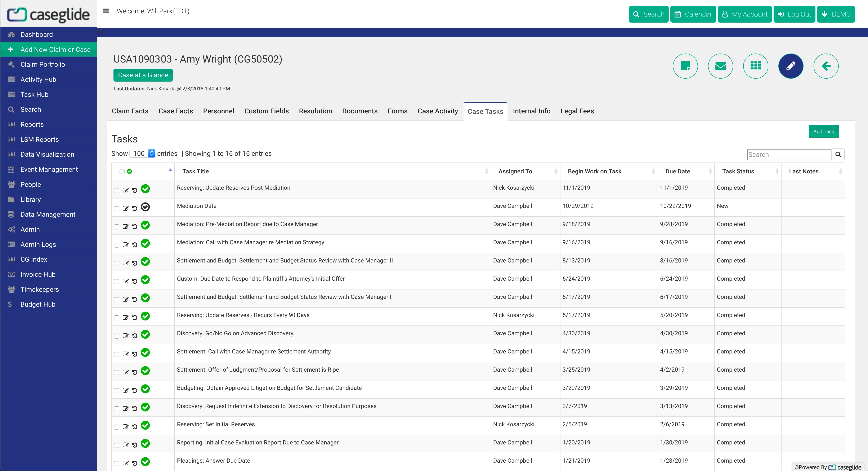The height and width of the screenshot is (471, 868).
Task: Edit the Mediation Date task row icon
Action: pyautogui.click(x=126, y=208)
